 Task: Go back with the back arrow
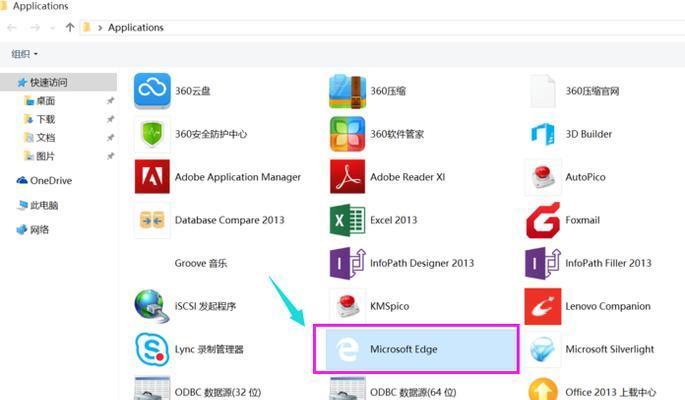click(12, 28)
